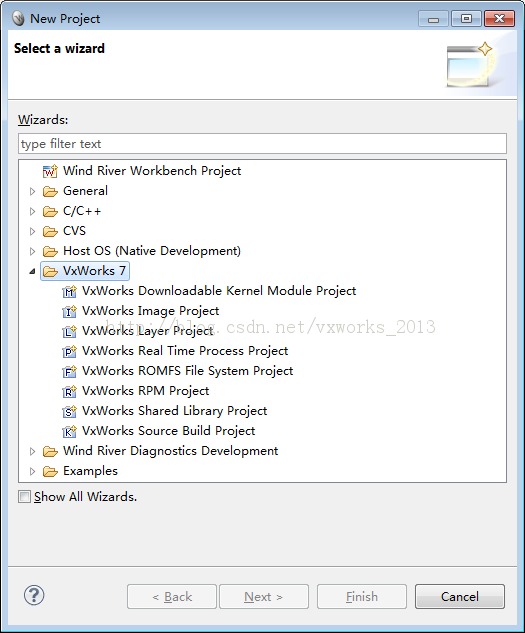The image size is (525, 633).
Task: Click the Real Time Process project icon
Action: (x=69, y=351)
